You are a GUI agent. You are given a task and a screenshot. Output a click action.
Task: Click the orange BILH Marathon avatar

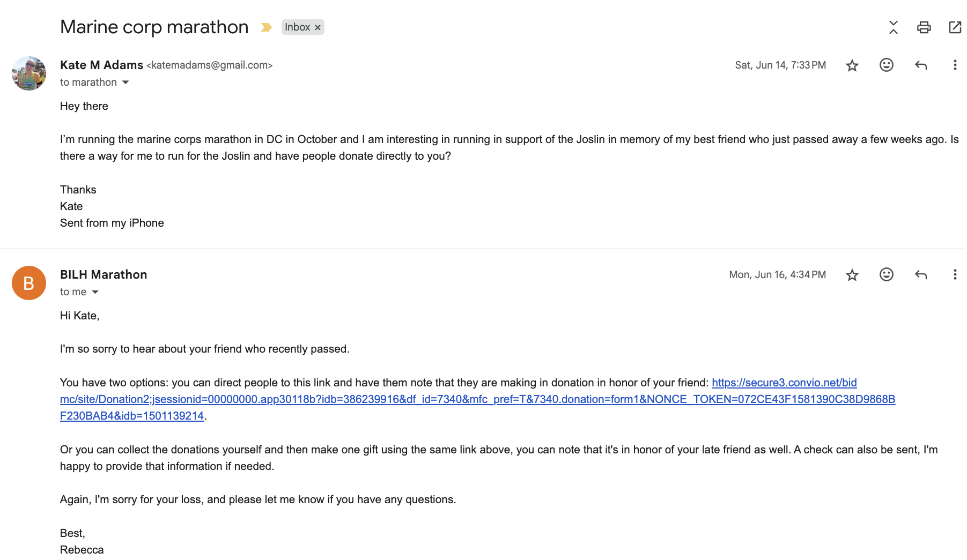[x=29, y=283]
